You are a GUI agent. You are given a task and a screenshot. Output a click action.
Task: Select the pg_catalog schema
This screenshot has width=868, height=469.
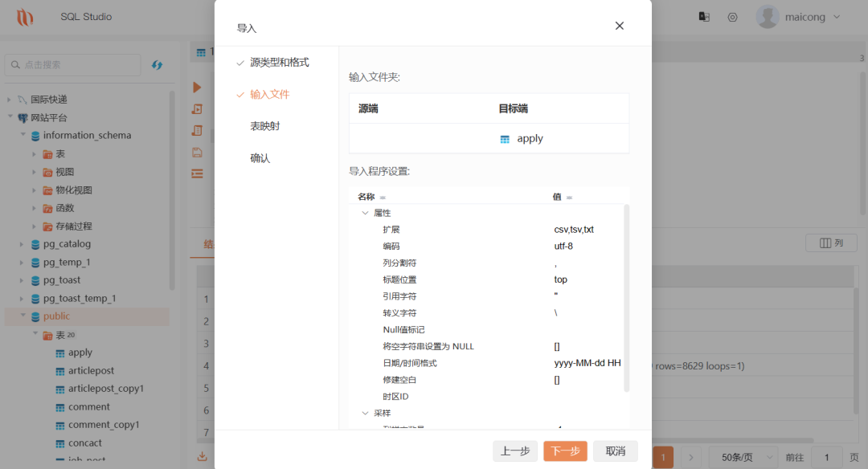[67, 244]
